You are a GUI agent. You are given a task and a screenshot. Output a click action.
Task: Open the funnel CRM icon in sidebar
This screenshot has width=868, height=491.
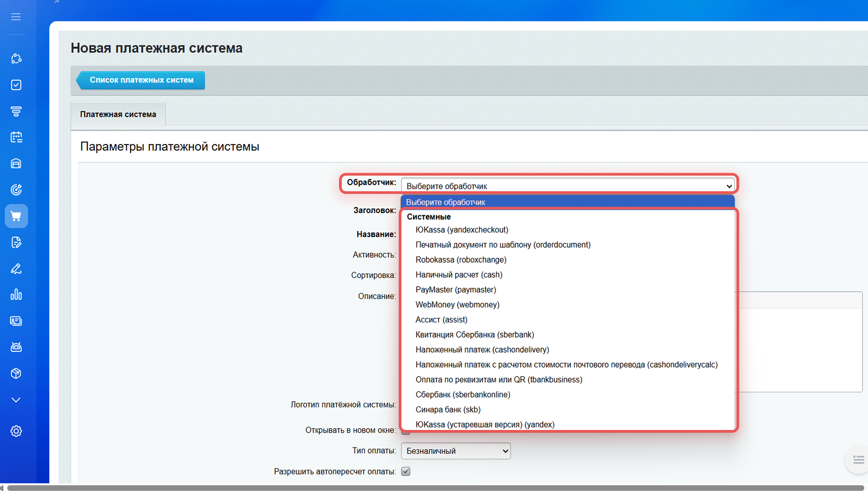point(16,111)
